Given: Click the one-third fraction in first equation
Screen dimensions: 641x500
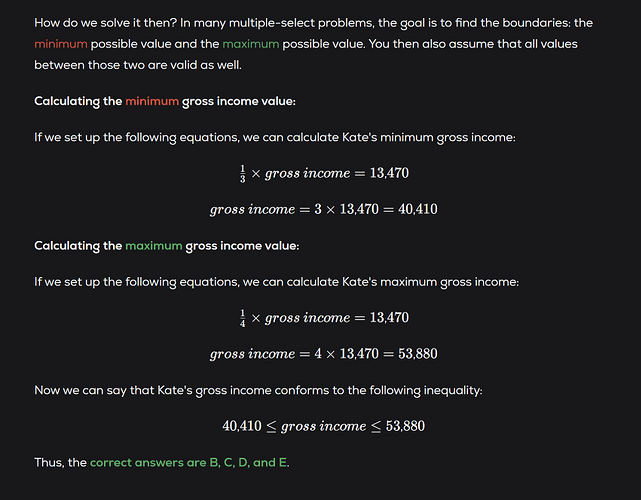Looking at the screenshot, I should click(x=242, y=174).
